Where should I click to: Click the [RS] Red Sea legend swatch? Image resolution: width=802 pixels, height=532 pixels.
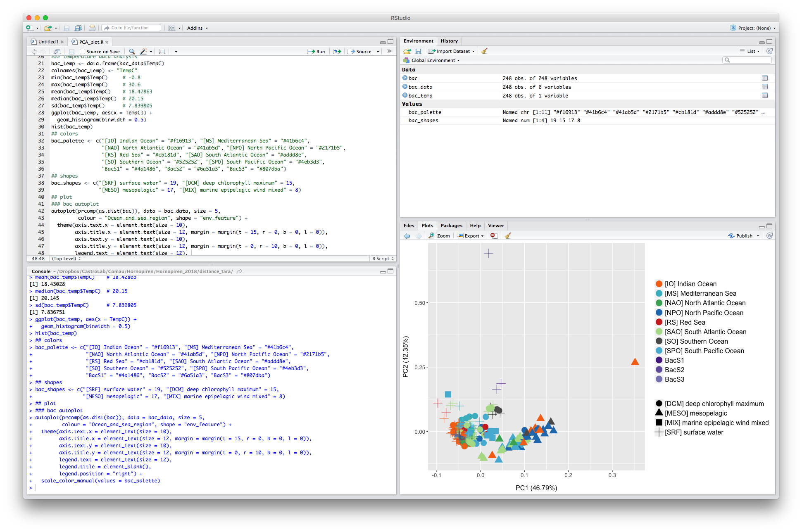(659, 322)
